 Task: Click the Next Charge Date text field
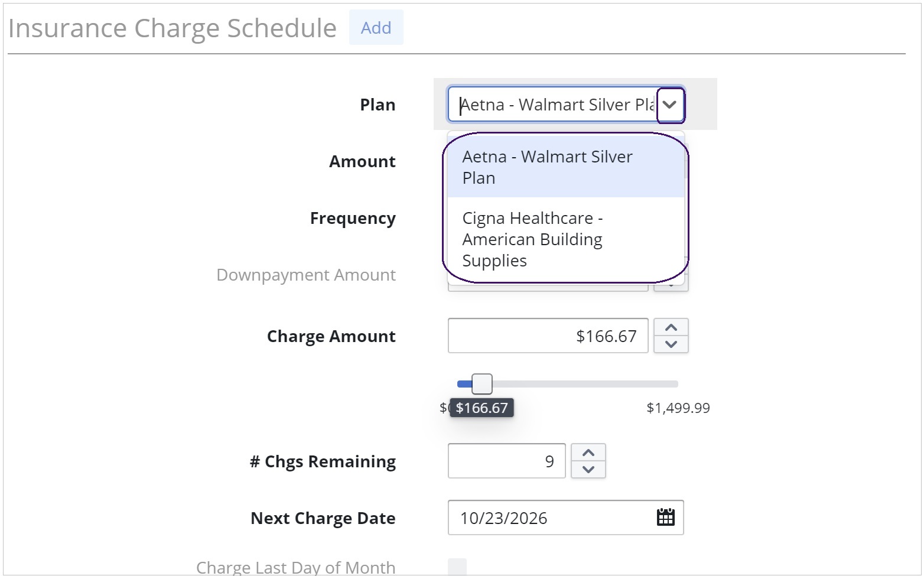point(552,518)
